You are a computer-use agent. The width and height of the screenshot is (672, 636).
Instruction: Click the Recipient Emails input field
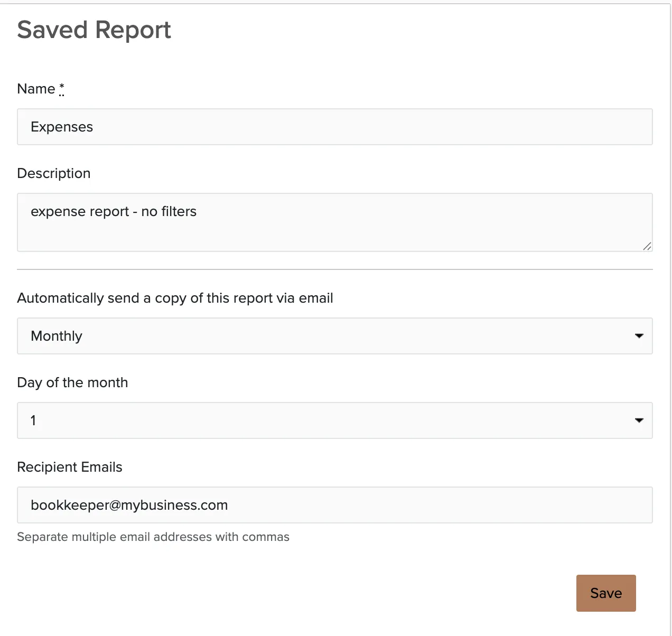(x=335, y=505)
